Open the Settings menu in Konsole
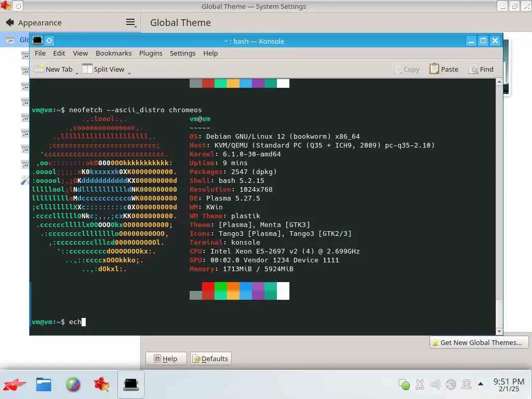The width and height of the screenshot is (532, 399). point(182,54)
